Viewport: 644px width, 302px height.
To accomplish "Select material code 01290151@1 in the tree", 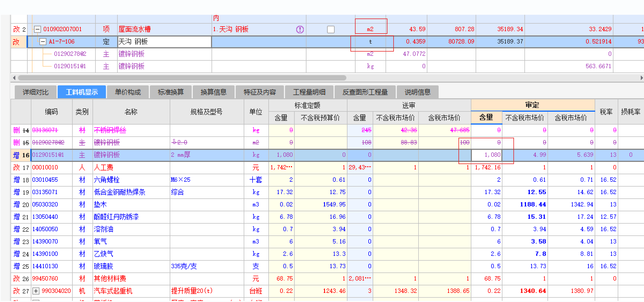I will click(70, 66).
